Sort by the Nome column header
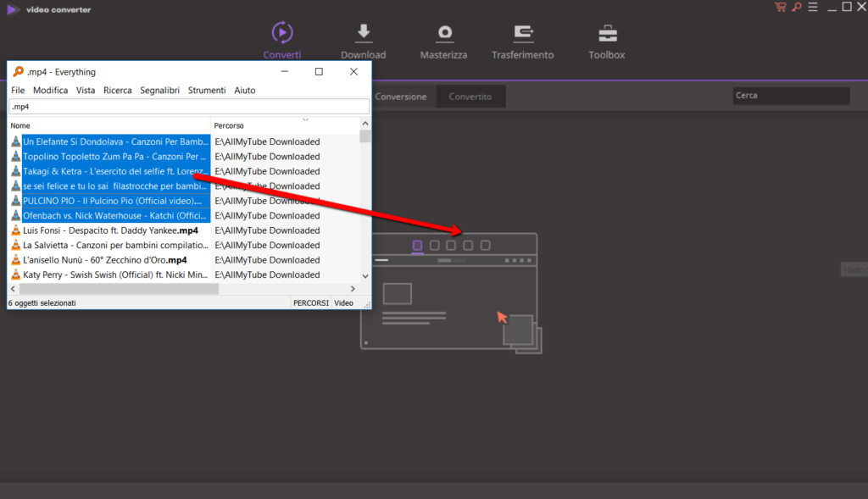The height and width of the screenshot is (499, 868). pyautogui.click(x=109, y=125)
